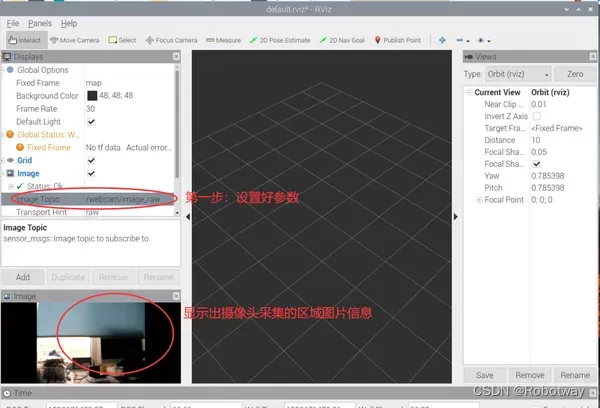Image resolution: width=600 pixels, height=408 pixels.
Task: Toggle the Default Light checkbox
Action: pyautogui.click(x=91, y=122)
